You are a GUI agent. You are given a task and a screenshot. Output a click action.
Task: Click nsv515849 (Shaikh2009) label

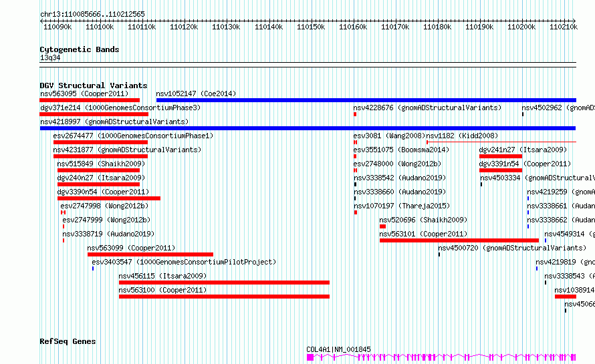point(102,164)
